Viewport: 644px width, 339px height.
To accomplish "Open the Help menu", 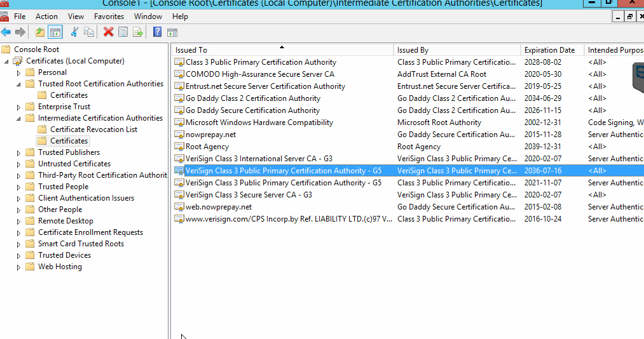I will [180, 17].
